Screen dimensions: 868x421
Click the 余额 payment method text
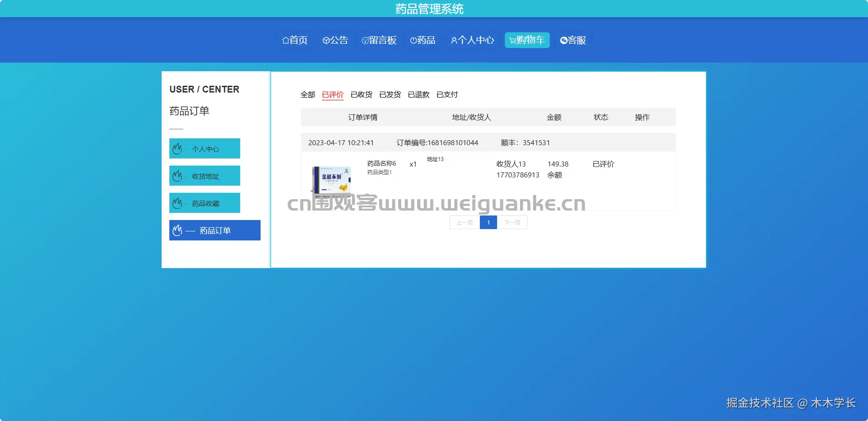tap(555, 175)
